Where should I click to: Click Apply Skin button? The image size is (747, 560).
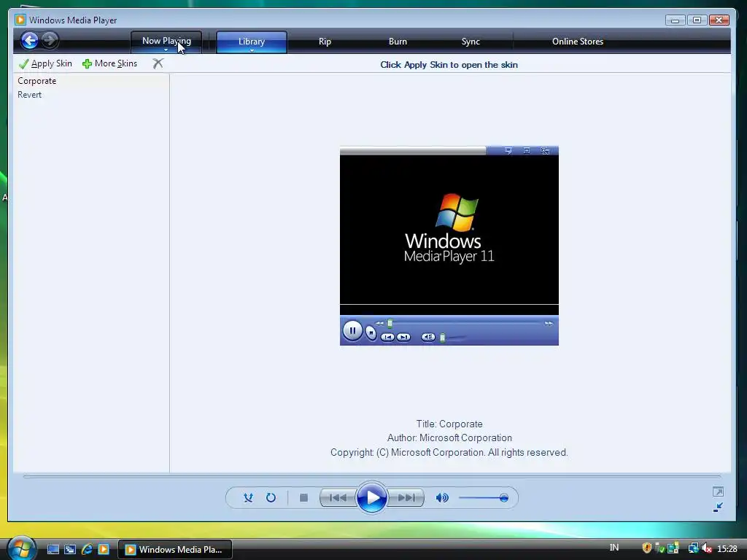[x=45, y=63]
